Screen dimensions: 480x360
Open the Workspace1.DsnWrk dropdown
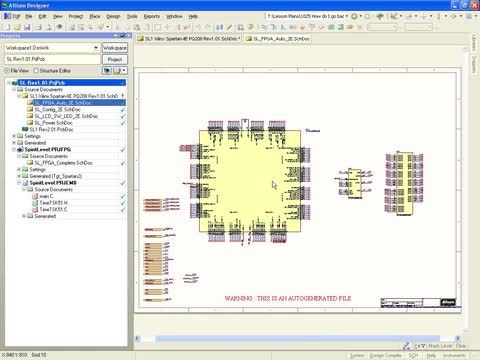point(96,48)
